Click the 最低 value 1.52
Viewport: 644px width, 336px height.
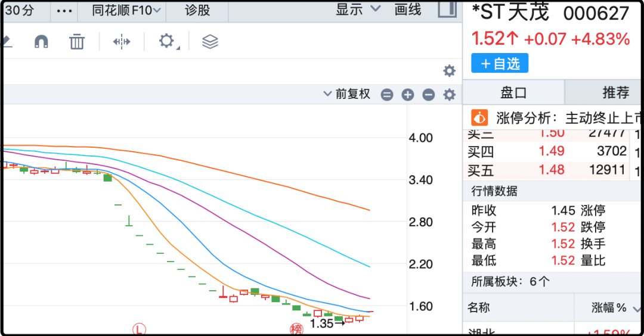pyautogui.click(x=563, y=260)
